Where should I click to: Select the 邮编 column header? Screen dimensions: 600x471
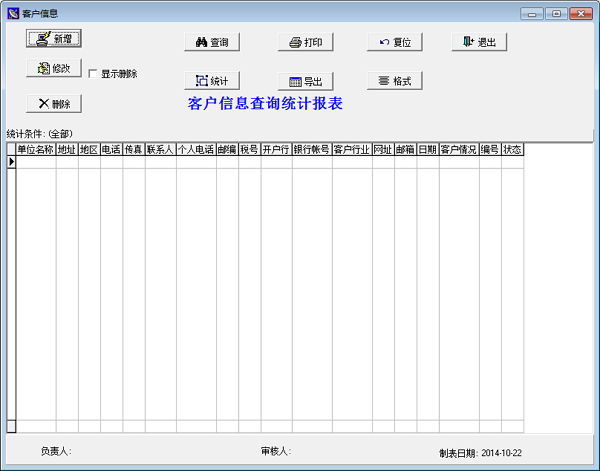(x=227, y=149)
